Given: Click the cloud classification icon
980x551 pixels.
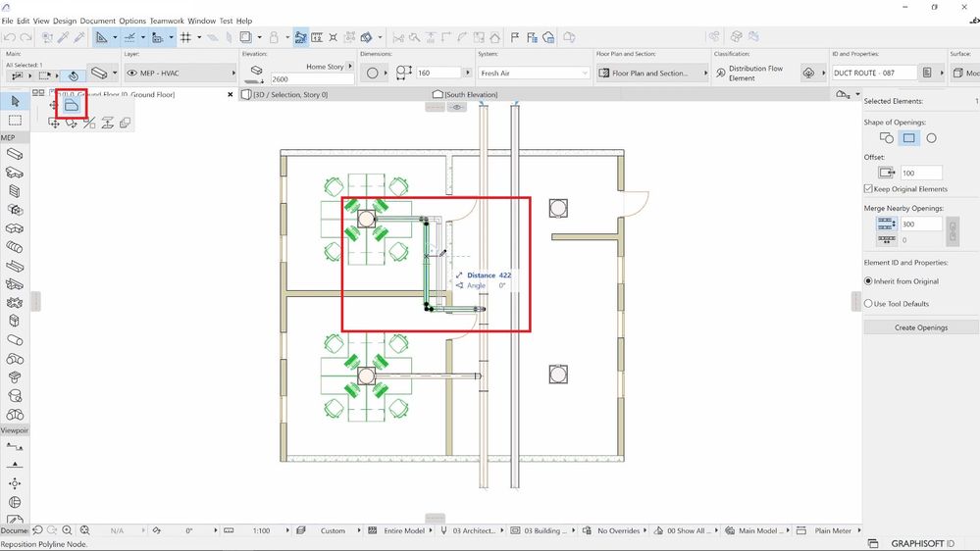Looking at the screenshot, I should coord(808,74).
